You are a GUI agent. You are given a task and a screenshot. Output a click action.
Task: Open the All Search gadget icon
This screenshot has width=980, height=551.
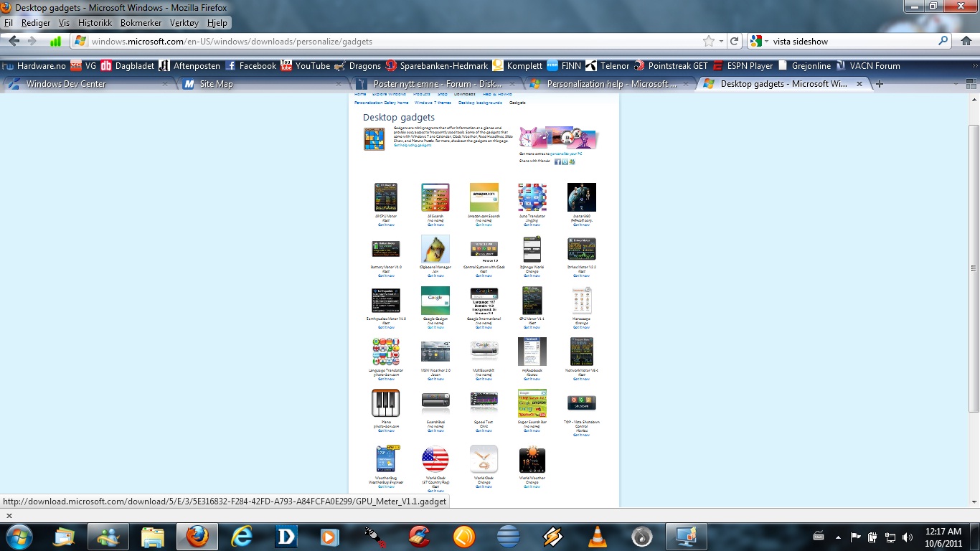coord(435,197)
